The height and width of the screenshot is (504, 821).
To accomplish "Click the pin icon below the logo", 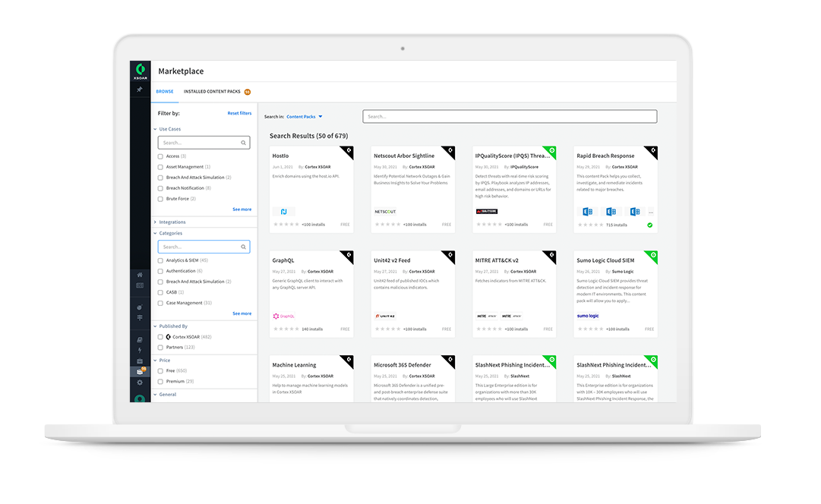I will click(141, 89).
